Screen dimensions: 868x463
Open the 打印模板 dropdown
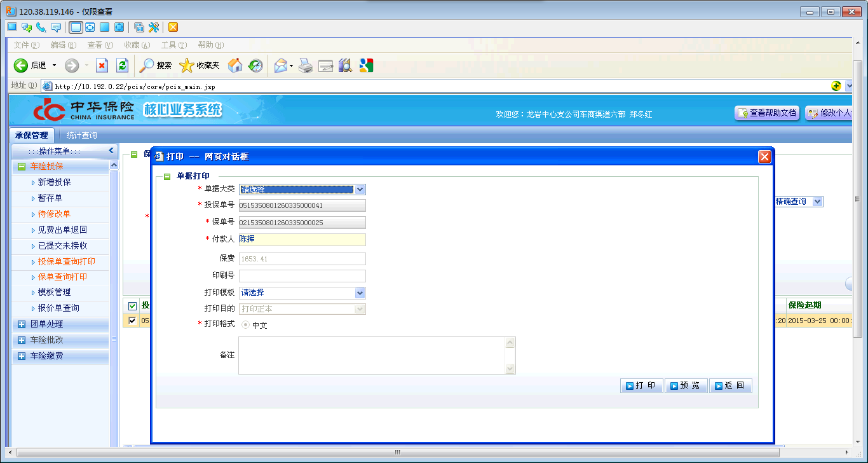pos(302,293)
